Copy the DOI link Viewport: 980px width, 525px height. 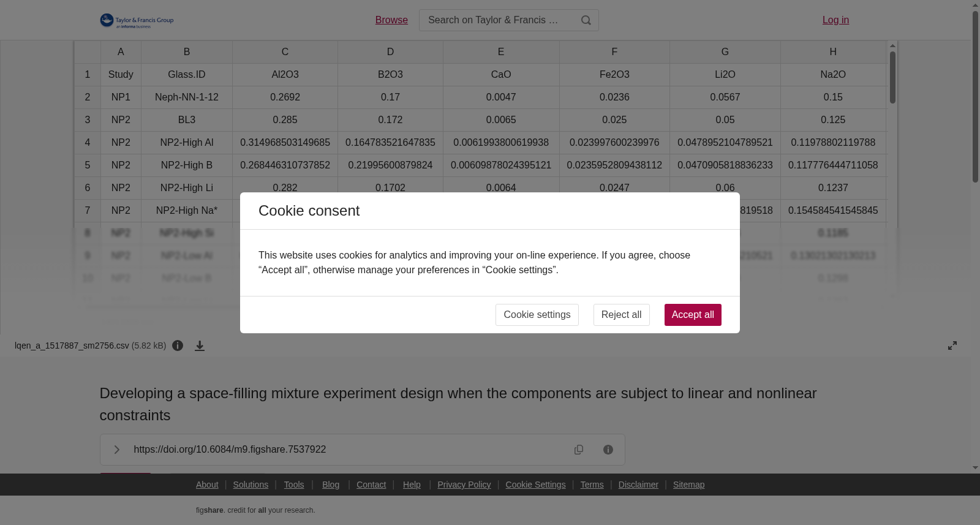coord(579,450)
